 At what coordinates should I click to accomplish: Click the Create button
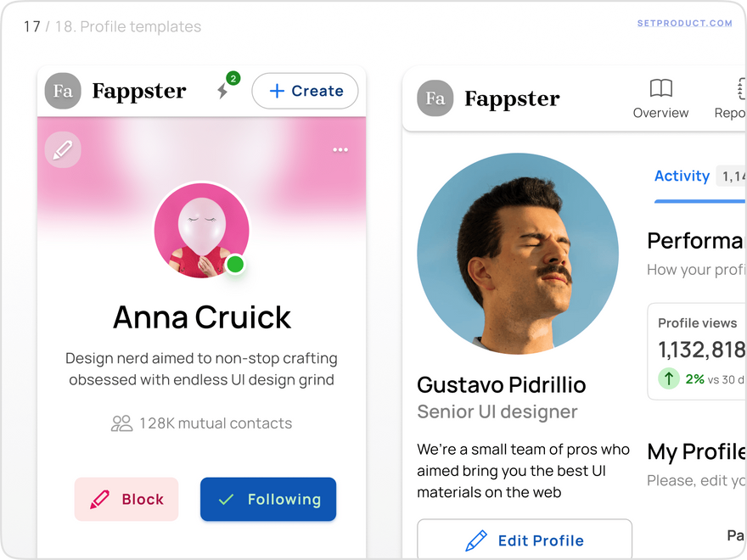click(x=305, y=91)
